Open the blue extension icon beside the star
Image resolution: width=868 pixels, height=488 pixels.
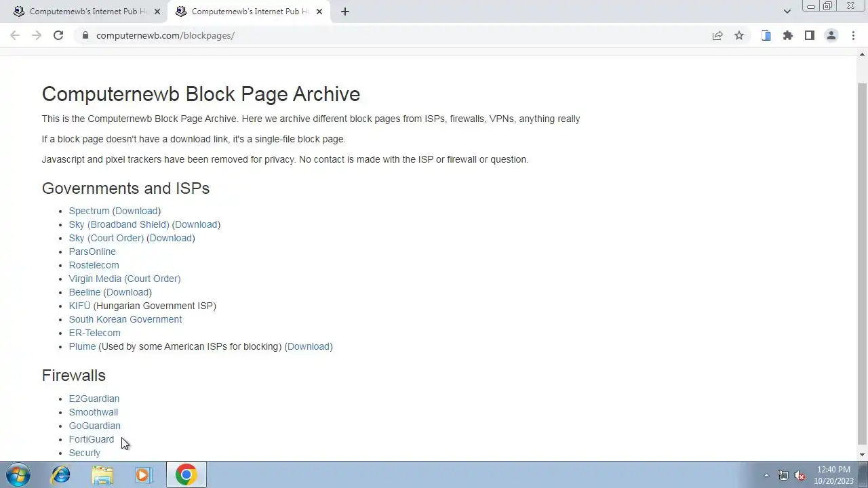click(766, 35)
